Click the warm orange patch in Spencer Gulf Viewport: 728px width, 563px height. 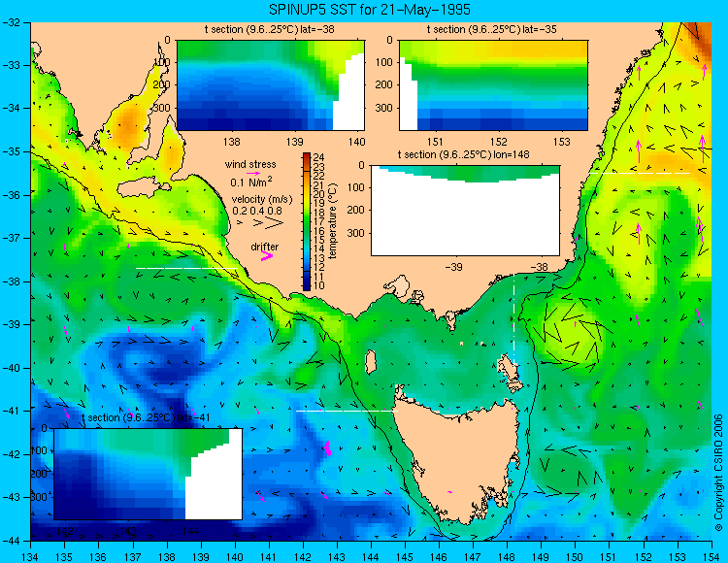click(127, 124)
